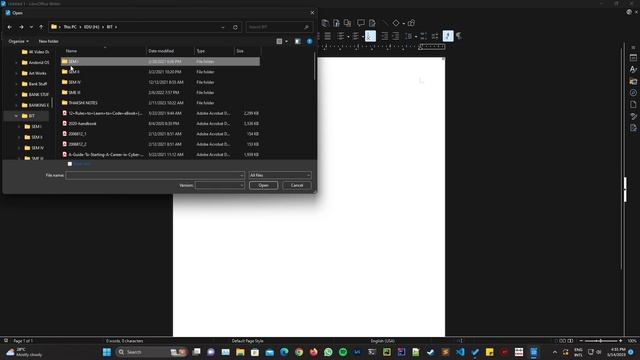Open Windows Start menu
The image size is (640, 360).
(x=107, y=352)
